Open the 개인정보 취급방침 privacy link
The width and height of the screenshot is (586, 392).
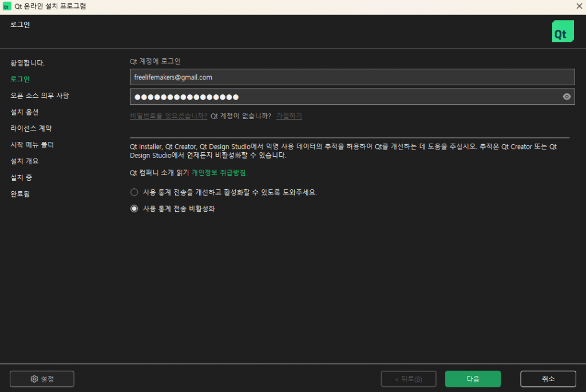[x=219, y=172]
